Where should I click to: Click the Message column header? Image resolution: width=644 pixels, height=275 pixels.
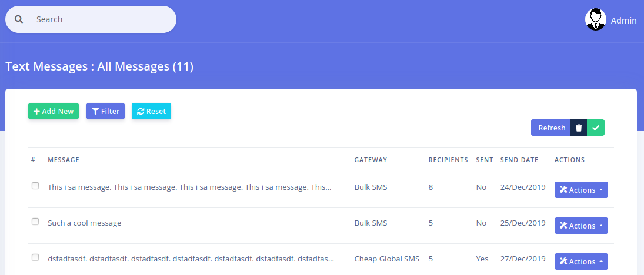pos(64,160)
